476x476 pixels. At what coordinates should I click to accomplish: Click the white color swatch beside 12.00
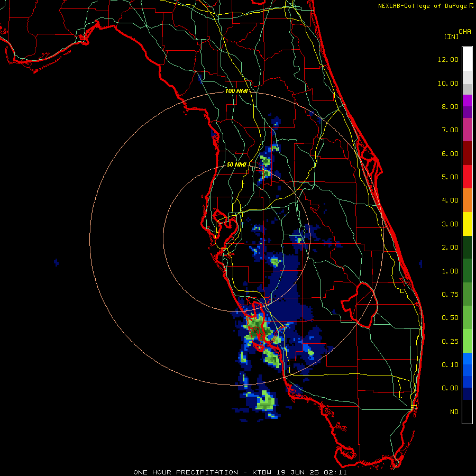[x=467, y=59]
